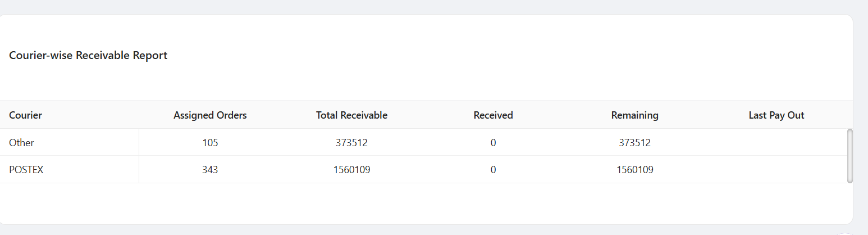The image size is (868, 235).
Task: Click the Assigned Orders column header
Action: point(210,115)
